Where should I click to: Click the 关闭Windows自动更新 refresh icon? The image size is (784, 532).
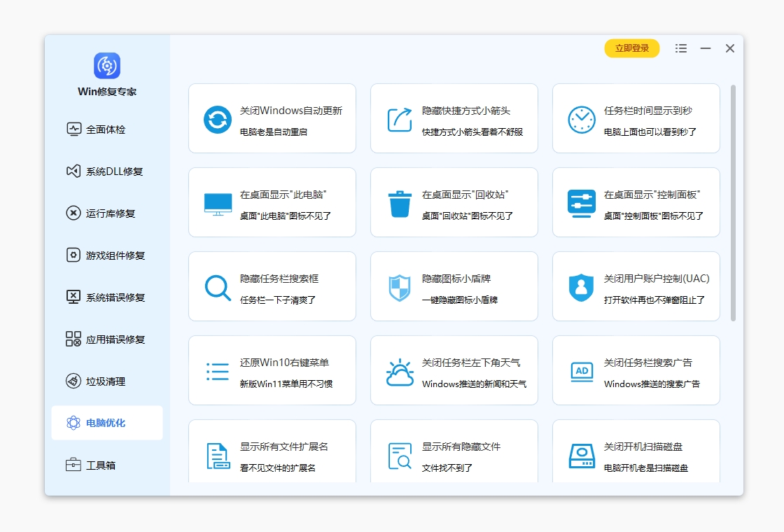tap(218, 120)
